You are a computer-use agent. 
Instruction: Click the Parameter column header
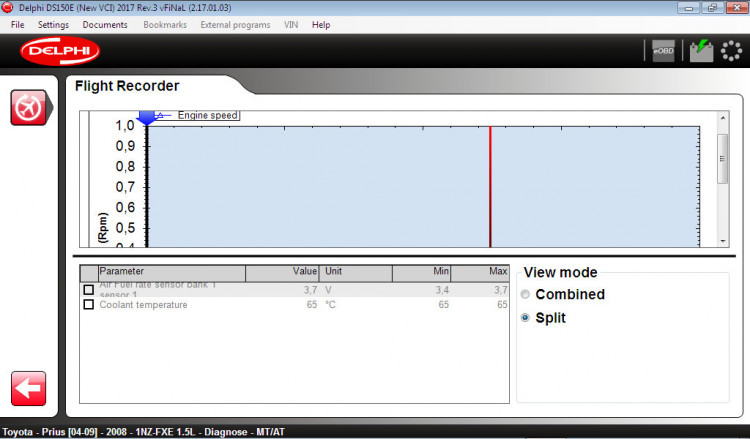click(170, 272)
